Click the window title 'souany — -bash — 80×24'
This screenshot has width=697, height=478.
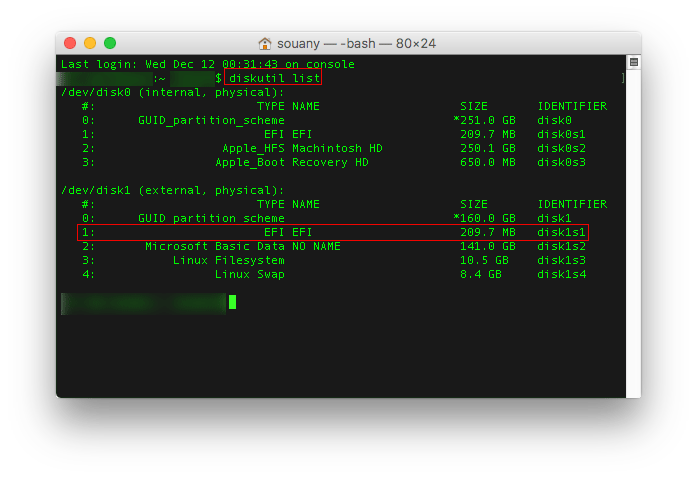point(356,44)
